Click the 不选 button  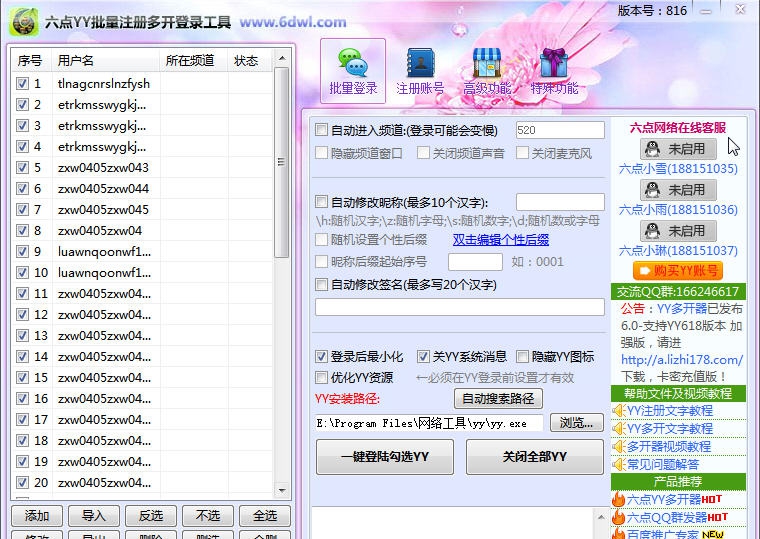pyautogui.click(x=207, y=516)
